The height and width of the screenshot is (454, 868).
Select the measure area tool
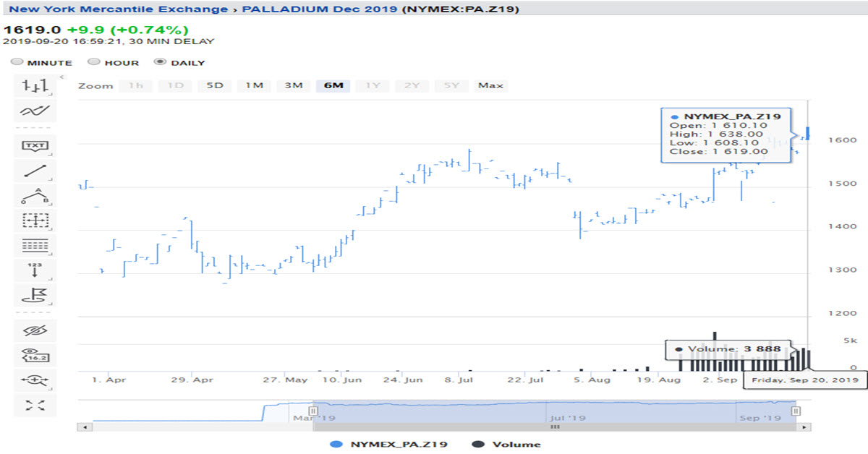coord(35,220)
